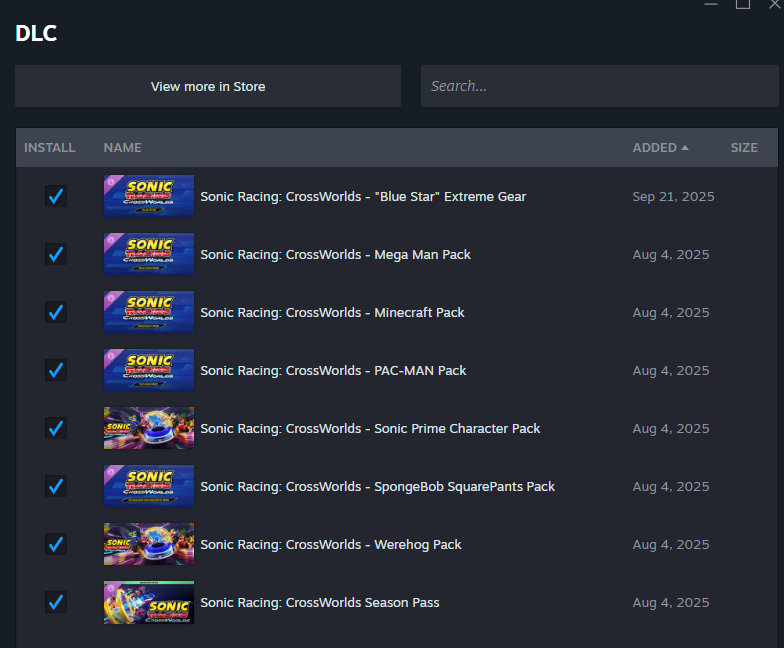
Task: Sort by the INSTALL column header
Action: coord(50,148)
